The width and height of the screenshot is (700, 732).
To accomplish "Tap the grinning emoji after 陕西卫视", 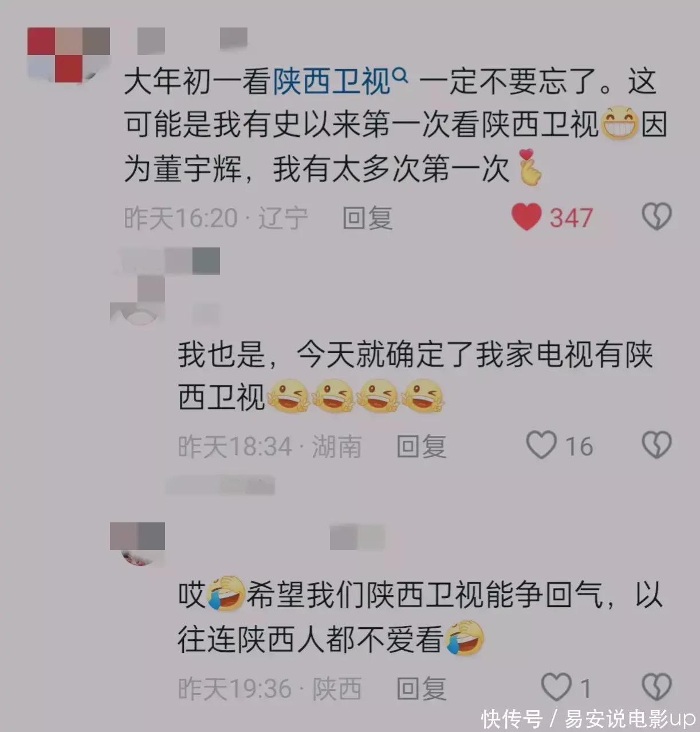I will click(x=619, y=123).
